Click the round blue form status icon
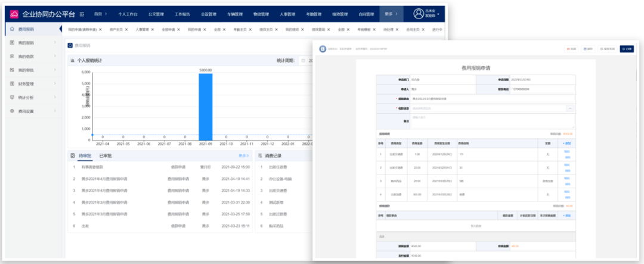The image size is (644, 264). pyautogui.click(x=323, y=49)
